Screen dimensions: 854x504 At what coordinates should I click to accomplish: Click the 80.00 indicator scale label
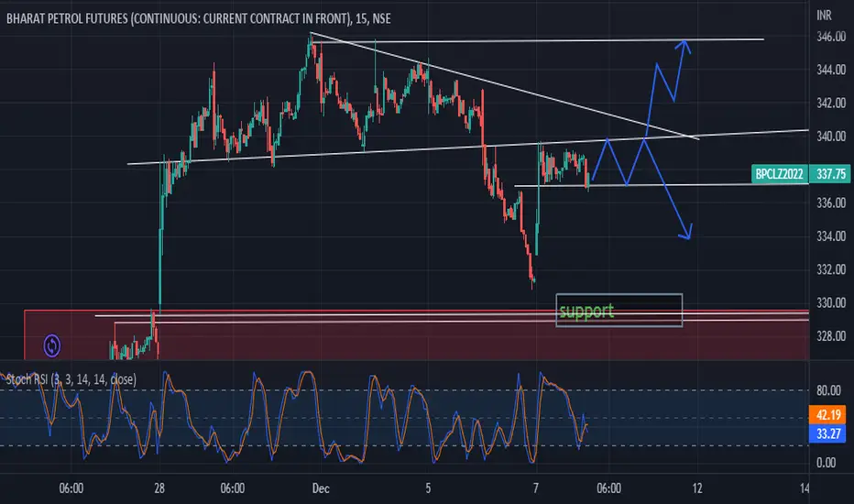828,390
